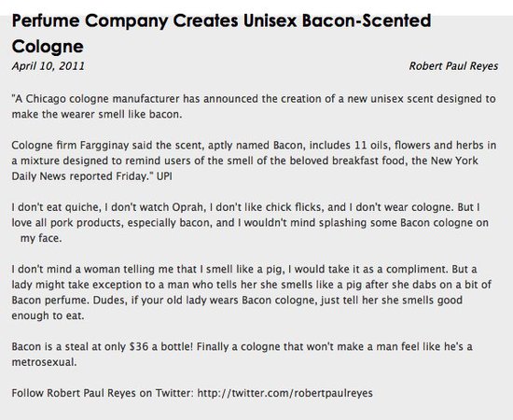Click the date April 10, 2011
Image resolution: width=513 pixels, height=420 pixels.
click(49, 66)
